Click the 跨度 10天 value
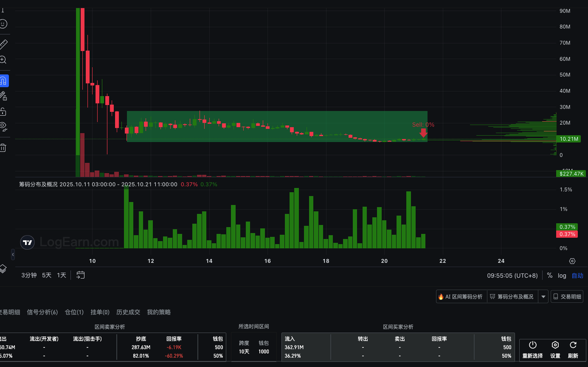This screenshot has width=588, height=367. click(245, 351)
